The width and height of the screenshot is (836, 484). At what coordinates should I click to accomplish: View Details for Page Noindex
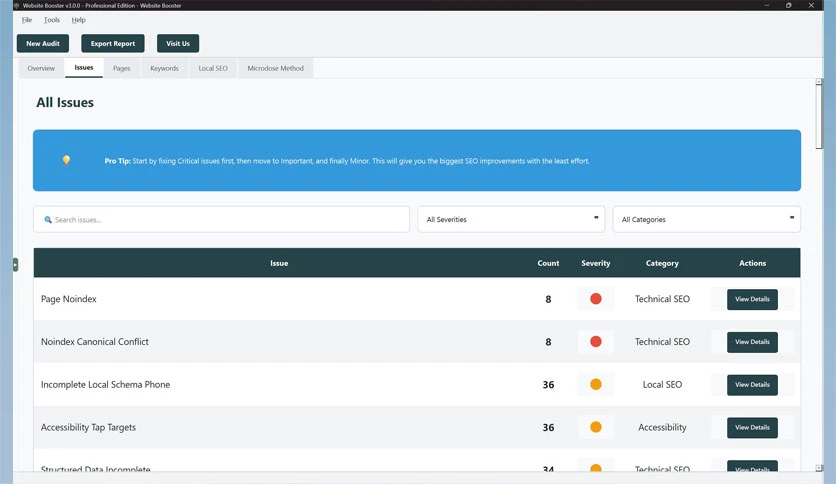(752, 299)
